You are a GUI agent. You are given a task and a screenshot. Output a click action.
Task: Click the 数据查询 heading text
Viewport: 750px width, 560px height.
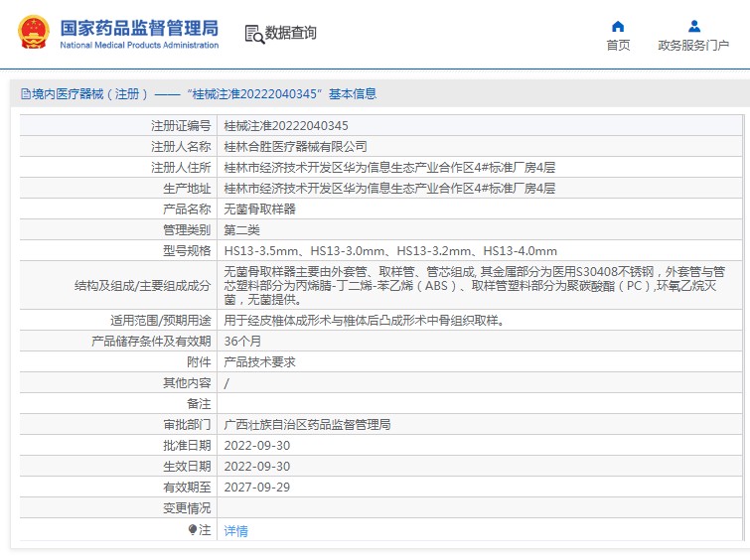[290, 33]
